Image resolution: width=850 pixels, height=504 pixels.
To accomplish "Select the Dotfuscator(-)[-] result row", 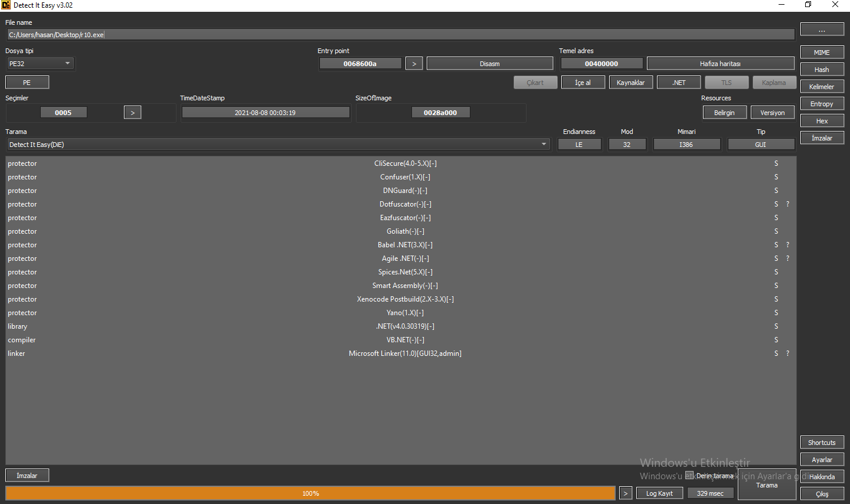I will 401,204.
